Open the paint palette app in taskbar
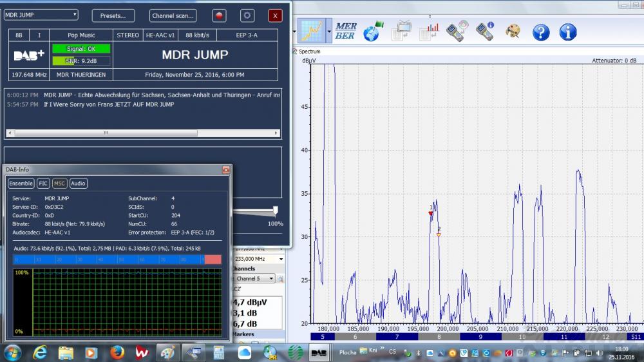This screenshot has width=644, height=362. [167, 353]
